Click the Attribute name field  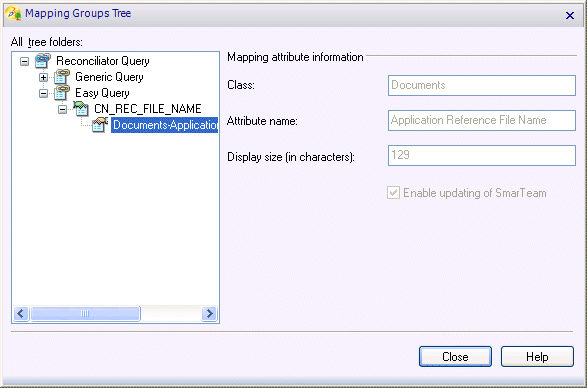pyautogui.click(x=482, y=120)
